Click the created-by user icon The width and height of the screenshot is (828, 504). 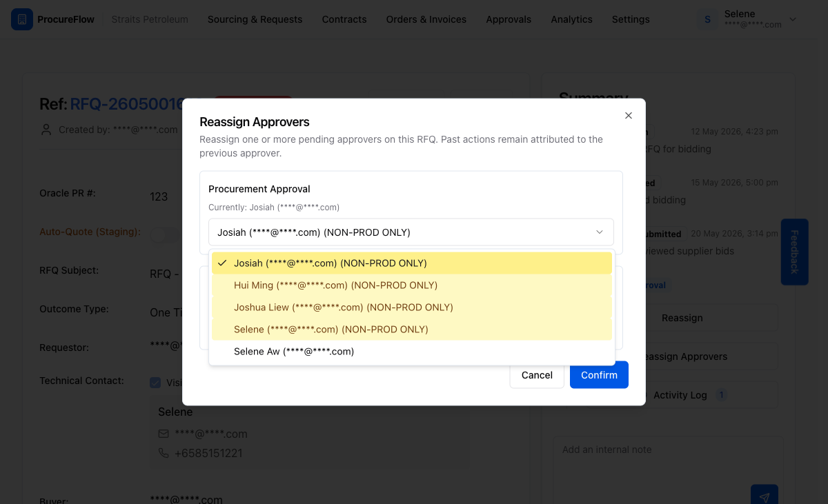(46, 130)
